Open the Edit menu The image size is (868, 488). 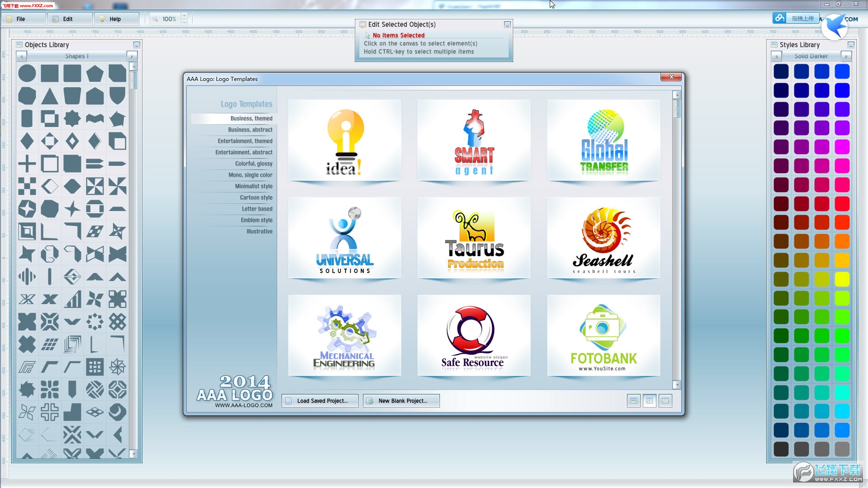point(67,19)
